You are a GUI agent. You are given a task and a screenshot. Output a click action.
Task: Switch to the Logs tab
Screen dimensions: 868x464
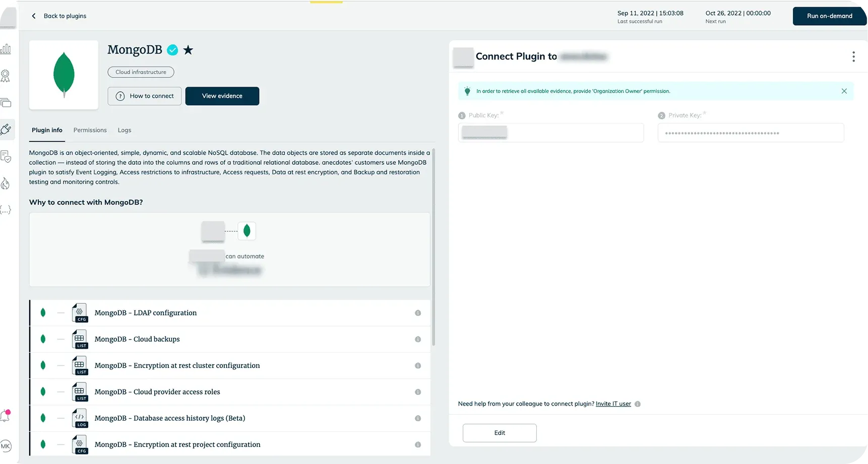point(125,130)
